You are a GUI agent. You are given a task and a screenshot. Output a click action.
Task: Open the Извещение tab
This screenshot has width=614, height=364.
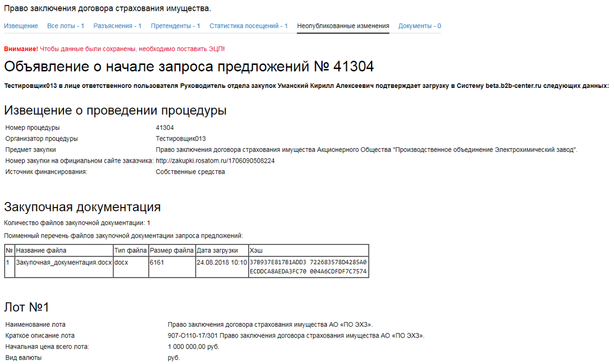tap(21, 26)
